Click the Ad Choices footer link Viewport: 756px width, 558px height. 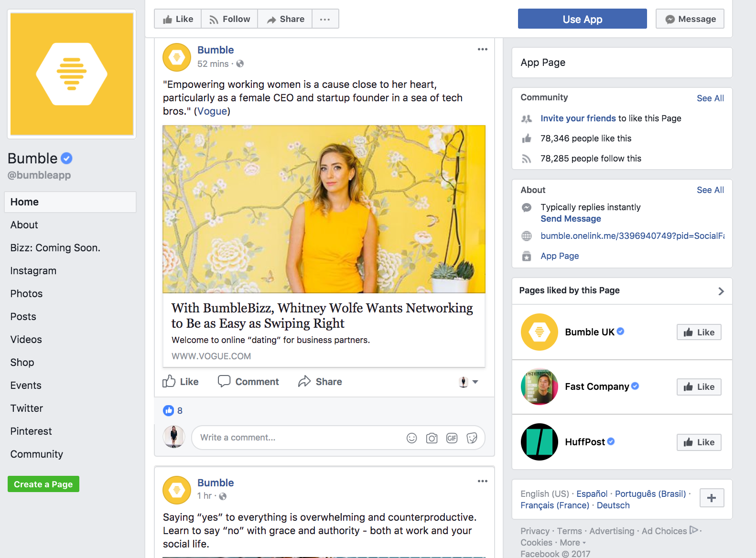pyautogui.click(x=670, y=531)
